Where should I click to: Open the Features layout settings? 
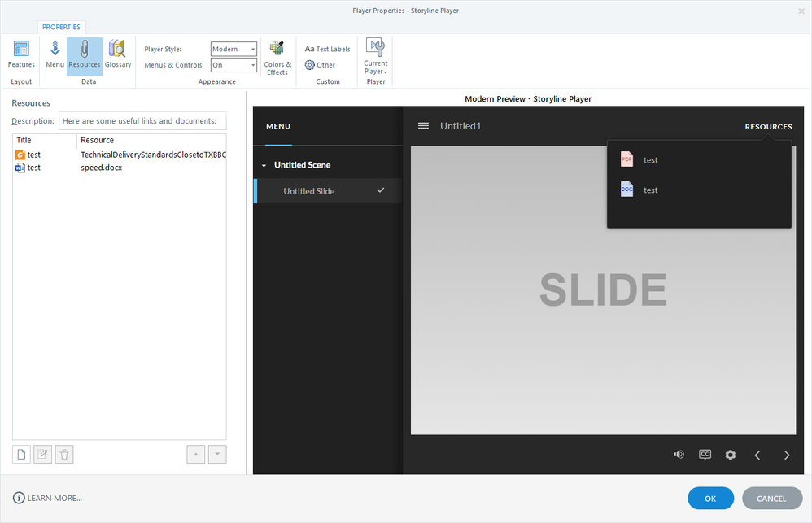pyautogui.click(x=21, y=54)
